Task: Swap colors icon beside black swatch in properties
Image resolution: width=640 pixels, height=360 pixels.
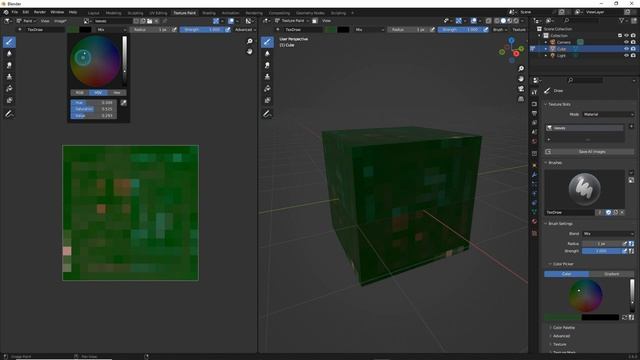Action: click(x=624, y=317)
